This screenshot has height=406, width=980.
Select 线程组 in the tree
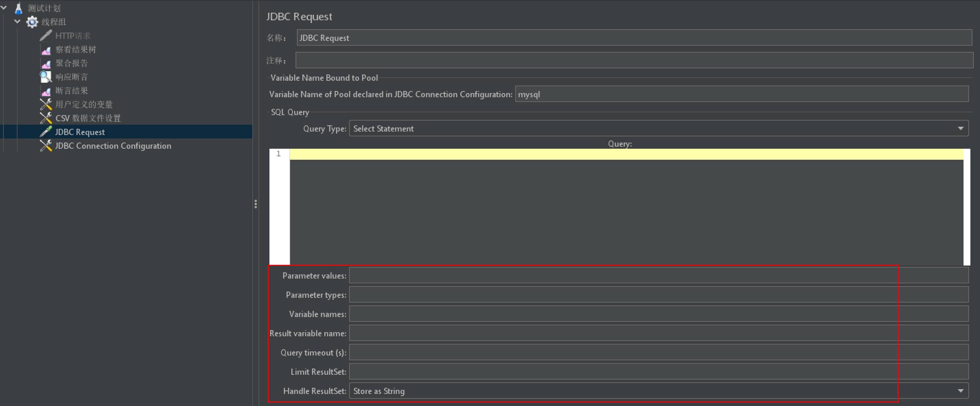pos(54,22)
